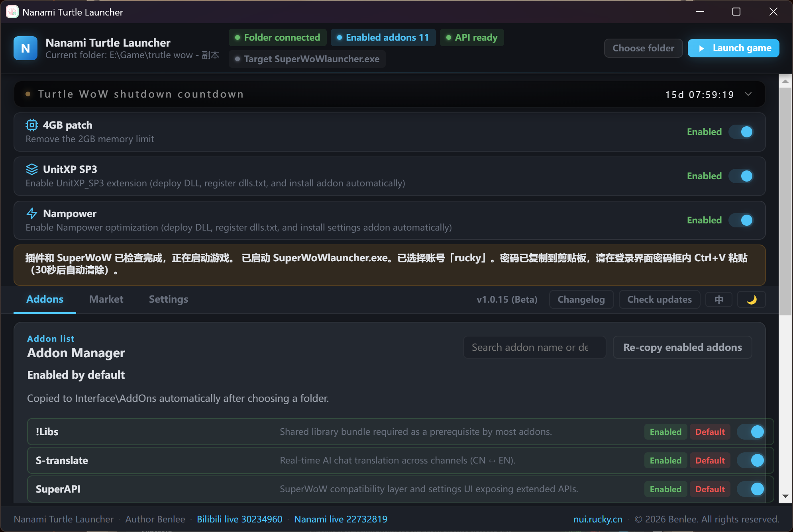Turn off the UnitXP SP3 toggle
Image resolution: width=793 pixels, height=532 pixels.
coord(741,176)
